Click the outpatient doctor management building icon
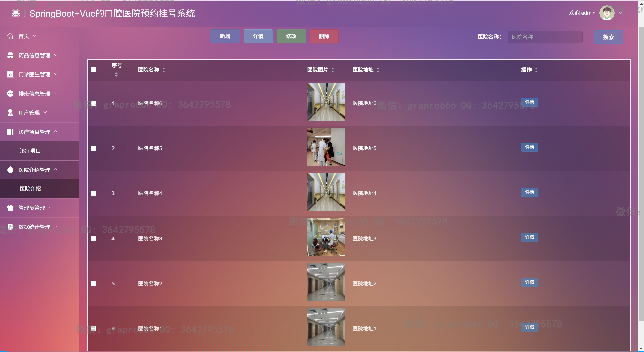644x352 pixels. click(10, 74)
